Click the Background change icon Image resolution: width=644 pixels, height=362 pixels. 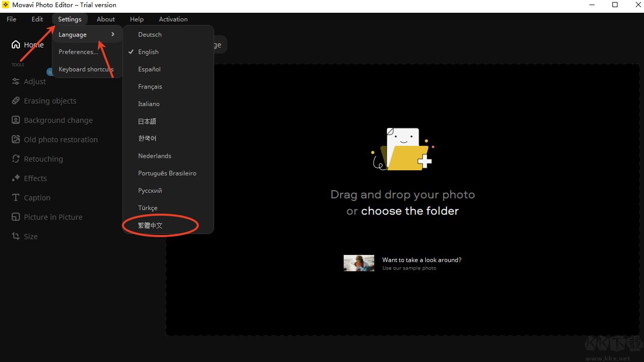point(16,120)
